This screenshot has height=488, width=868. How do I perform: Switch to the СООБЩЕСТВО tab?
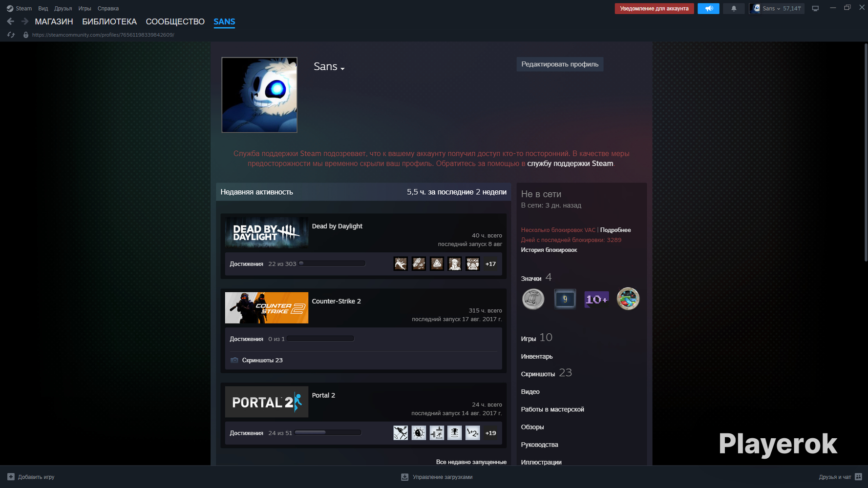[x=175, y=21]
